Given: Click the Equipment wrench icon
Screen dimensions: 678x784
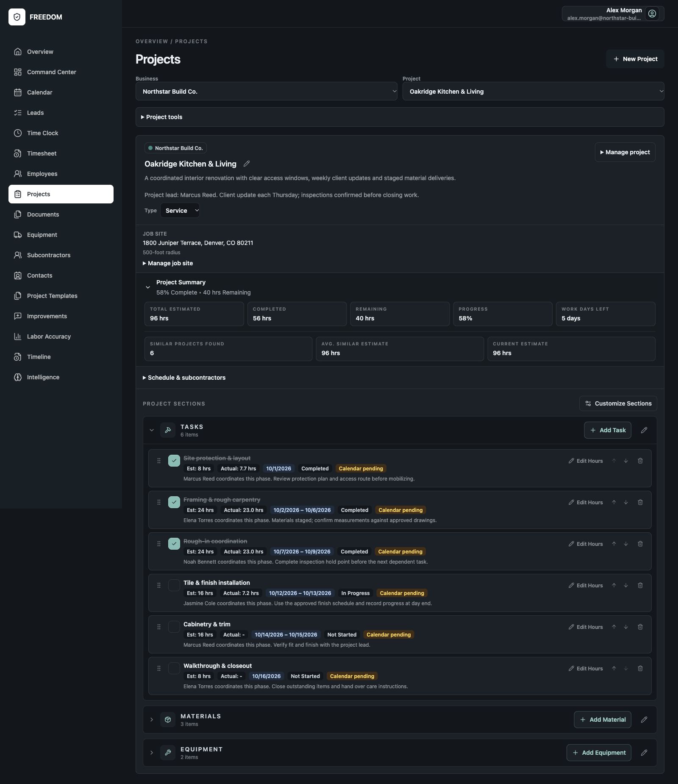Looking at the screenshot, I should tap(168, 753).
